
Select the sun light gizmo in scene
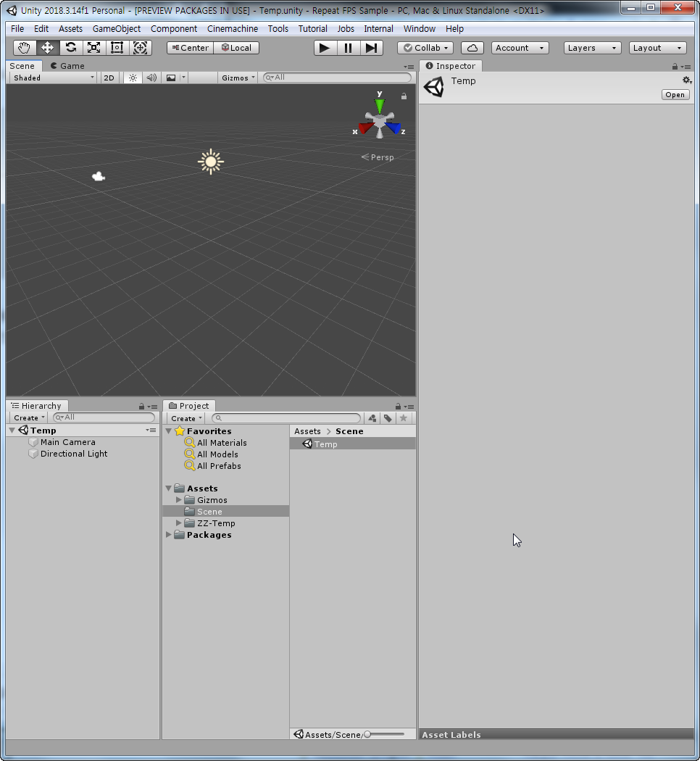coord(211,162)
